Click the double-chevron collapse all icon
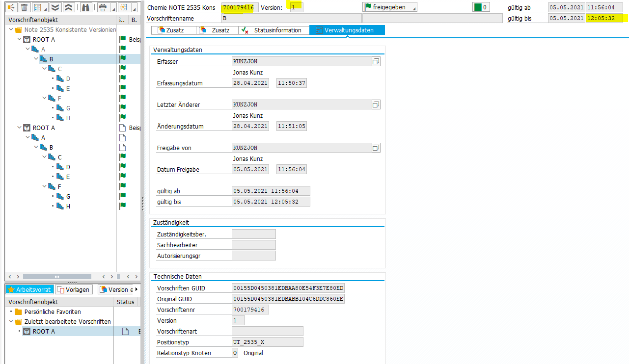This screenshot has height=364, width=629. tap(68, 7)
